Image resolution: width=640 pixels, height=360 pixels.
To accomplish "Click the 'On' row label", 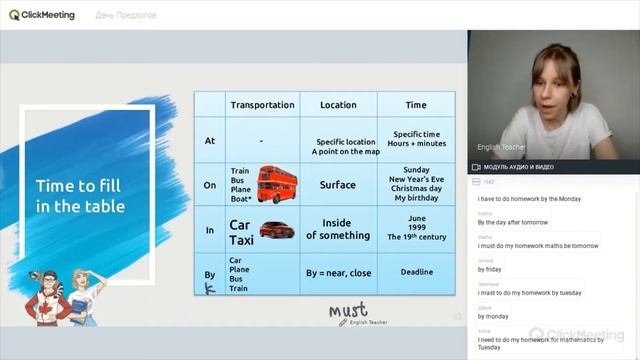I will (210, 185).
